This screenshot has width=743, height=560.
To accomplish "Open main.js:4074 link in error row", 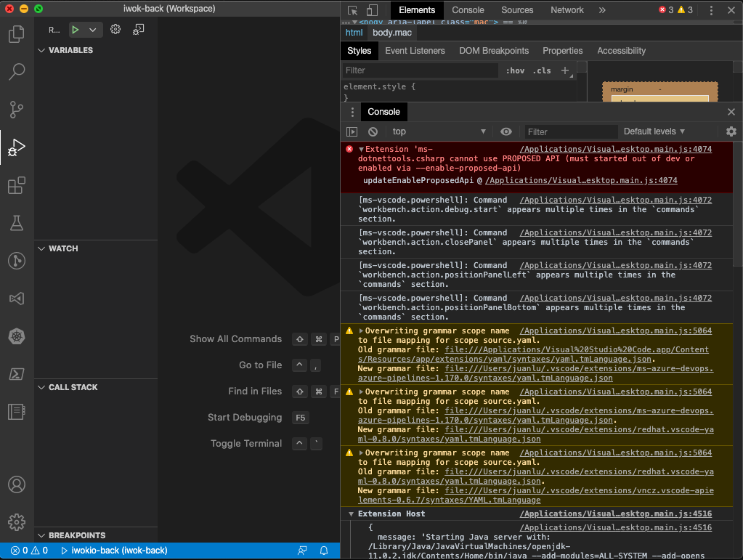I will click(x=615, y=149).
